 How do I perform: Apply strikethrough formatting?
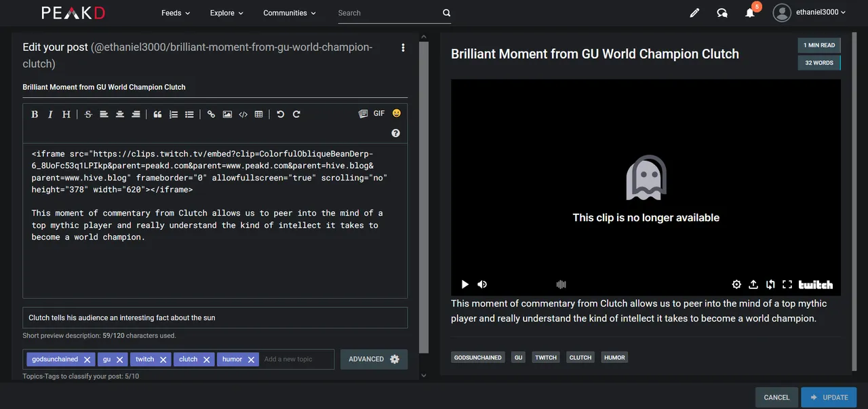point(88,115)
